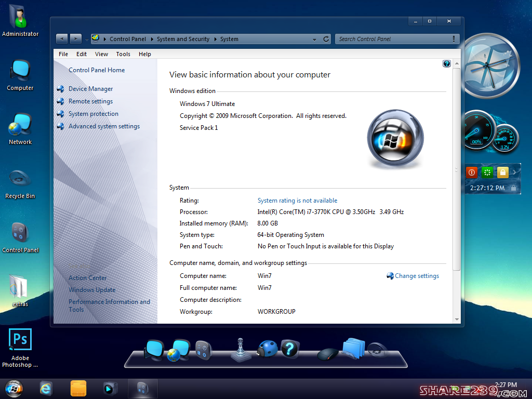
Task: Expand the arrow after Control Panel breadcrumb
Action: 152,39
